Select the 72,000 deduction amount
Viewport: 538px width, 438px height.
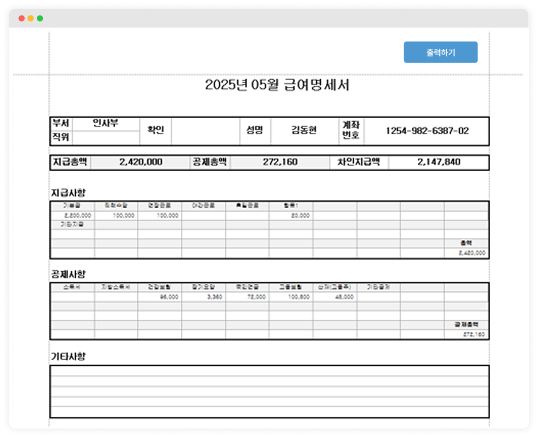point(257,297)
